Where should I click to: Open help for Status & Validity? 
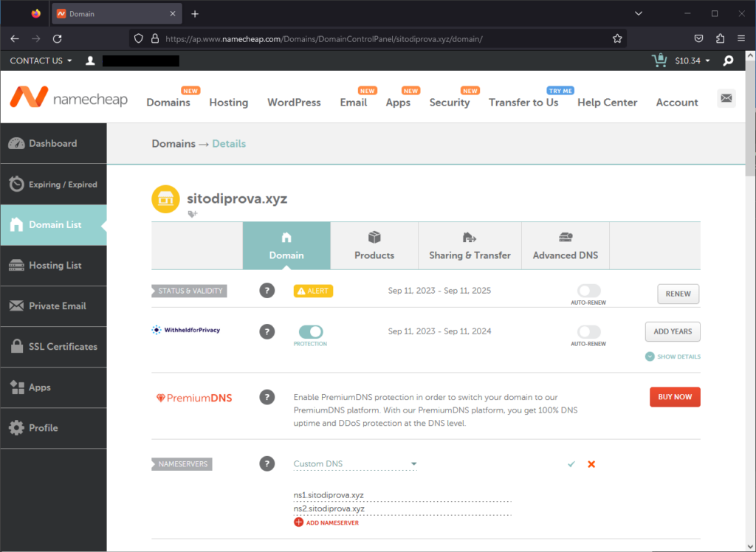(267, 291)
